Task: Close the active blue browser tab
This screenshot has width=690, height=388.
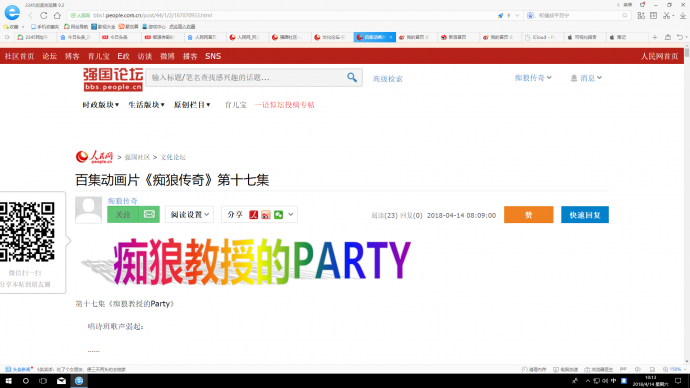Action: click(x=390, y=37)
